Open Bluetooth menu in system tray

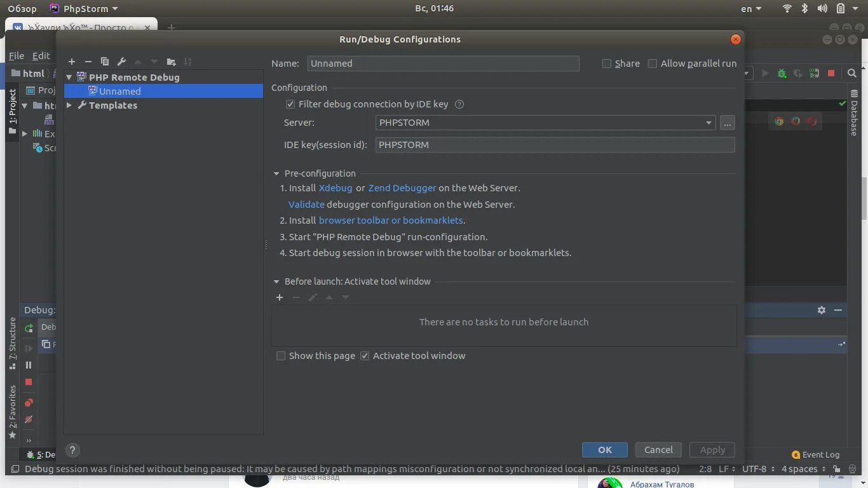[x=804, y=8]
